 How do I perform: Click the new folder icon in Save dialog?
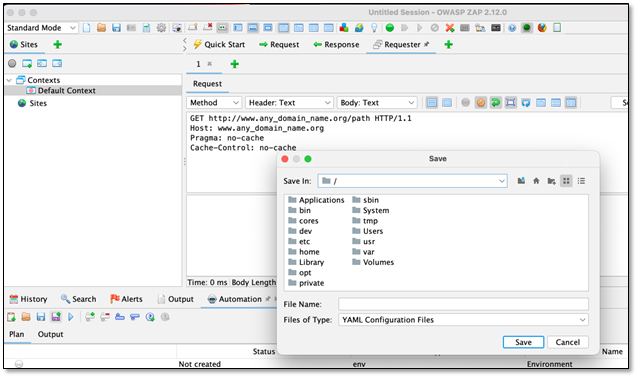[551, 181]
